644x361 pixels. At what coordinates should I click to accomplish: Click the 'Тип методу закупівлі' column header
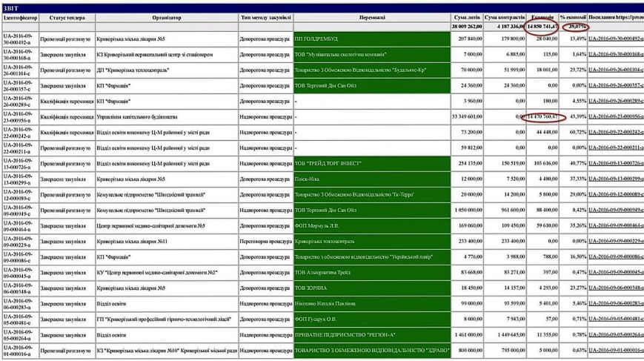point(266,18)
